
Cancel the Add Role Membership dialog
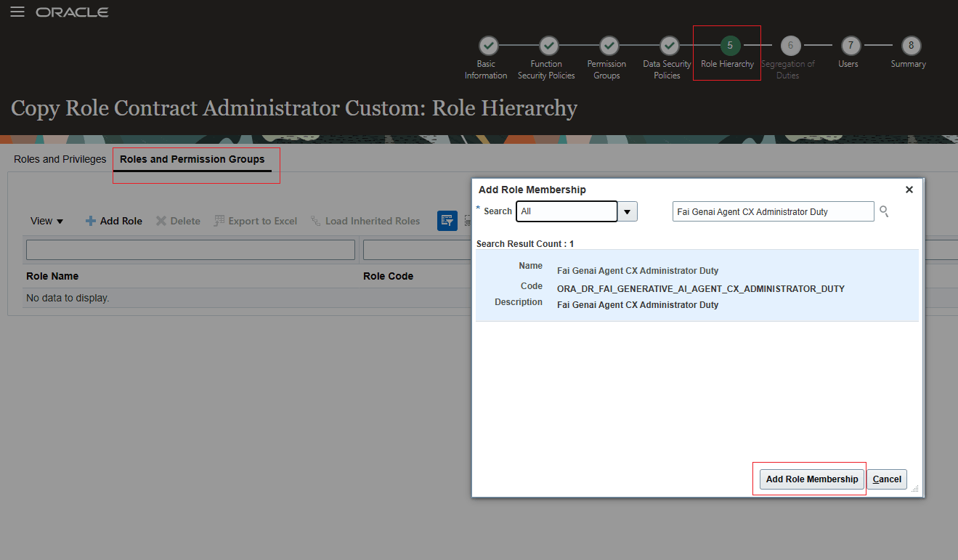pos(887,479)
